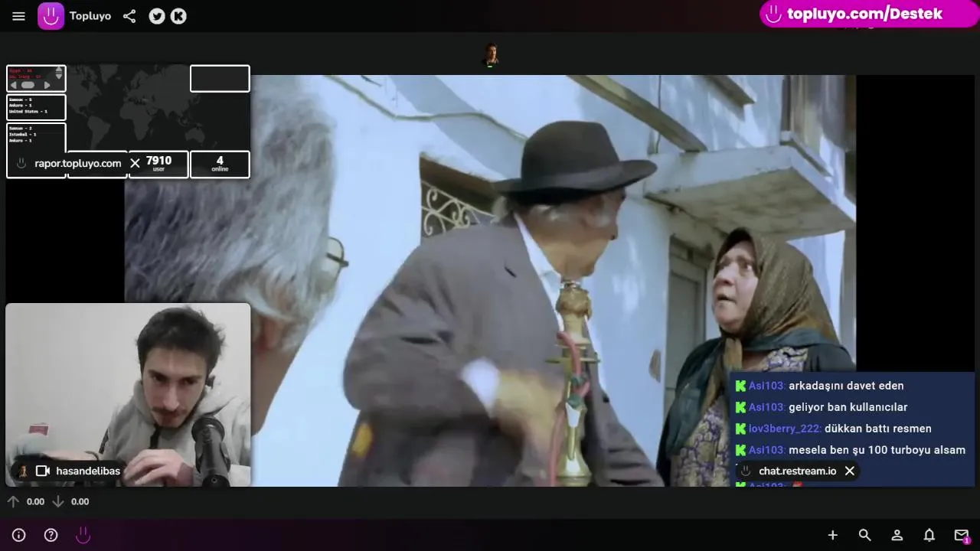Image resolution: width=980 pixels, height=551 pixels.
Task: Click lov3berry_222 username in chat
Action: 785,429
